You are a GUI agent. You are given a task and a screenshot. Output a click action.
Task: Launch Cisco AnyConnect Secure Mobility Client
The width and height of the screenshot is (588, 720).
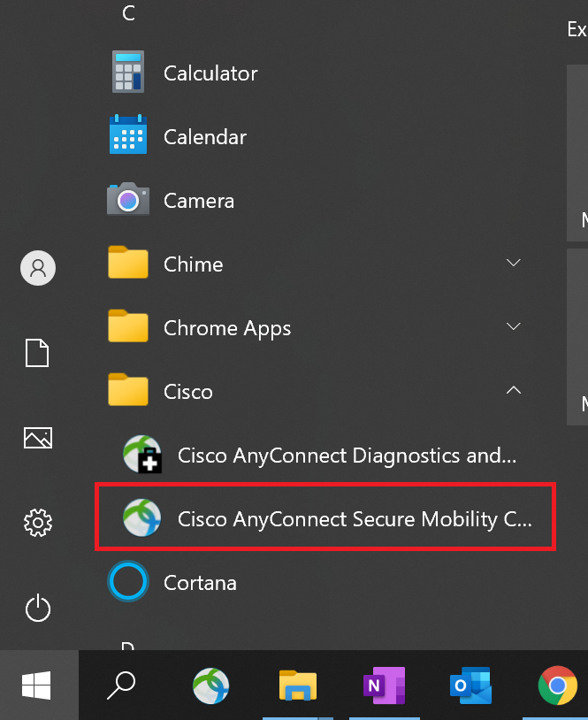(x=325, y=518)
